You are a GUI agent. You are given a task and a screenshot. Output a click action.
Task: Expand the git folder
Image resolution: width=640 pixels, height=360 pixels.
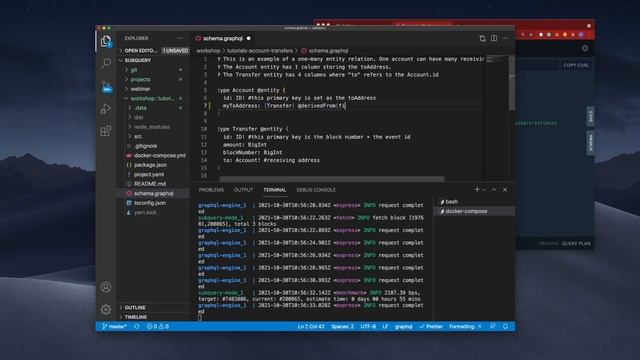click(153, 70)
